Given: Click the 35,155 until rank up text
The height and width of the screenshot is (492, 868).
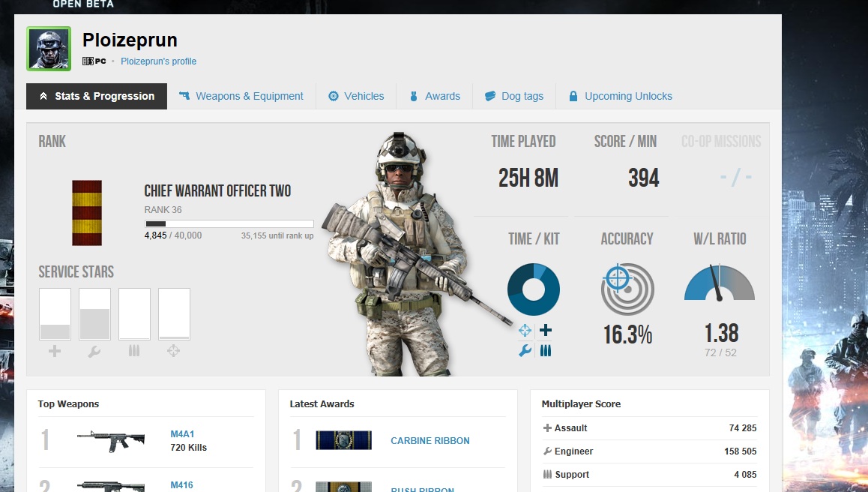Looking at the screenshot, I should pyautogui.click(x=277, y=235).
